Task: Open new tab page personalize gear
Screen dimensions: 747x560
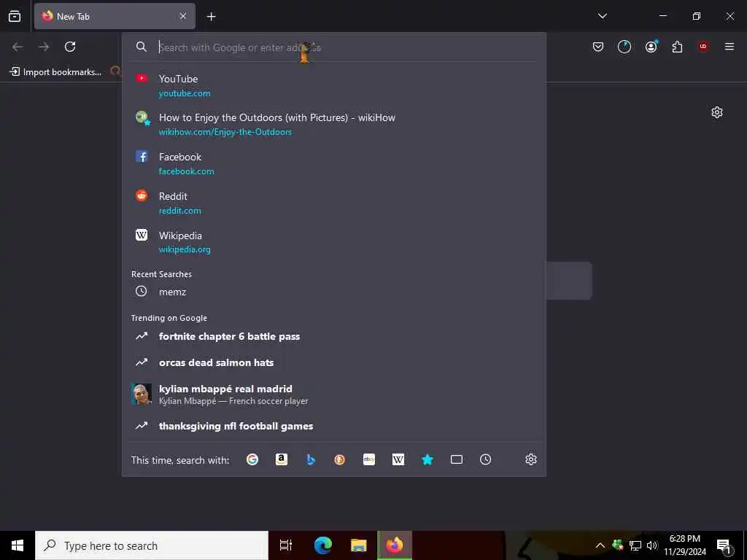Action: [x=717, y=112]
